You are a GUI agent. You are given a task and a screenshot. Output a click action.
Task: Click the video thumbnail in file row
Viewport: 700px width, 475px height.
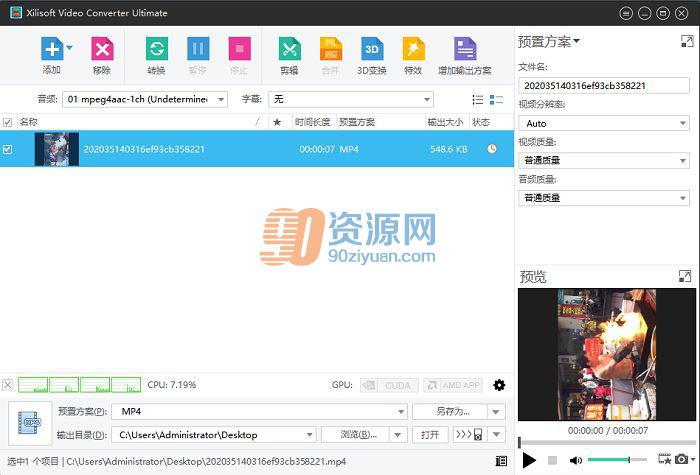pos(57,149)
